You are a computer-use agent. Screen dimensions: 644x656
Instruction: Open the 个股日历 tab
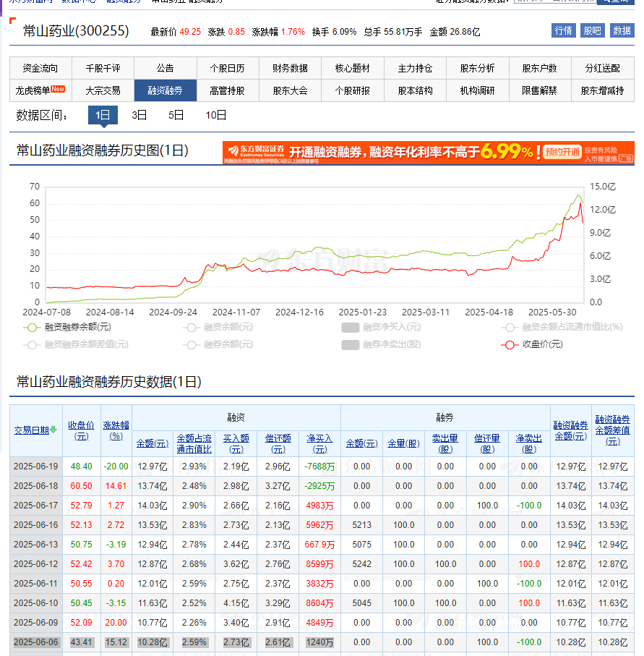[x=228, y=68]
